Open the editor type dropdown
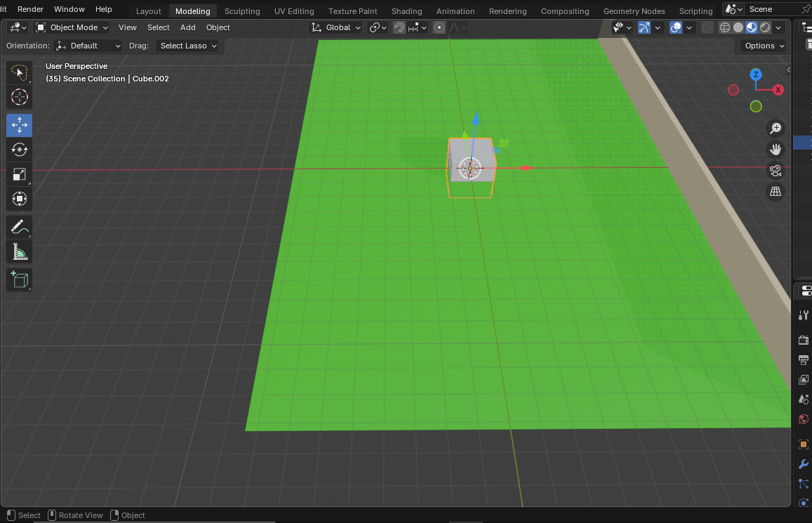Screen dimensions: 812x523 pos(18,27)
